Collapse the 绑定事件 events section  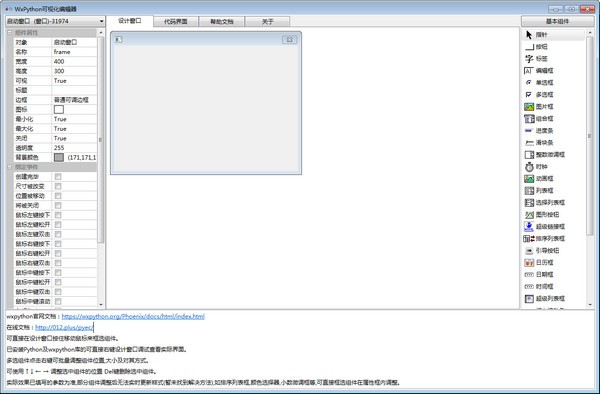click(x=10, y=167)
